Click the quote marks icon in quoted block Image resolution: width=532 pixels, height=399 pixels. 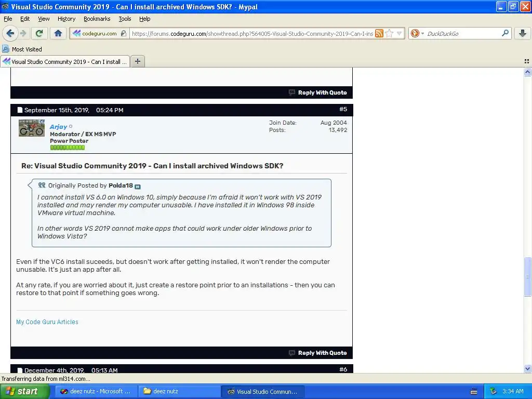click(x=42, y=185)
